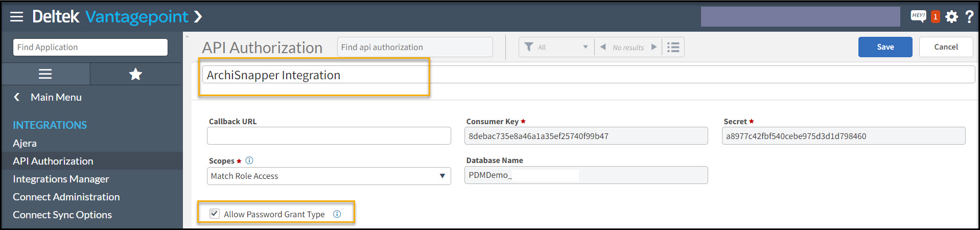Click the Secret field
The height and width of the screenshot is (230, 980).
[x=844, y=136]
